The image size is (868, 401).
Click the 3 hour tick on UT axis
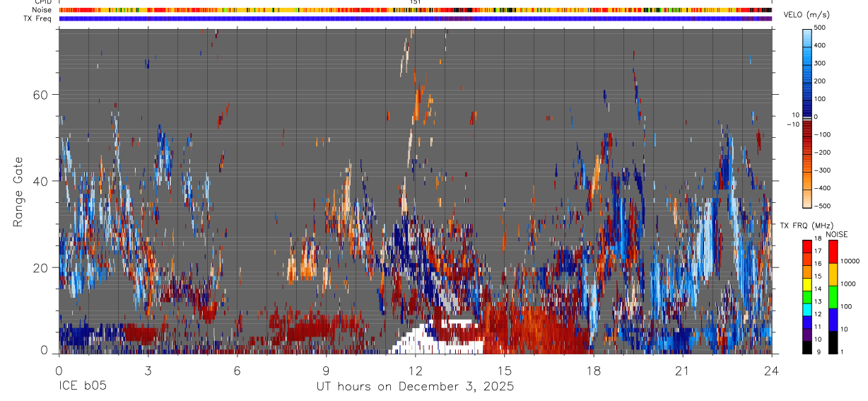point(148,371)
